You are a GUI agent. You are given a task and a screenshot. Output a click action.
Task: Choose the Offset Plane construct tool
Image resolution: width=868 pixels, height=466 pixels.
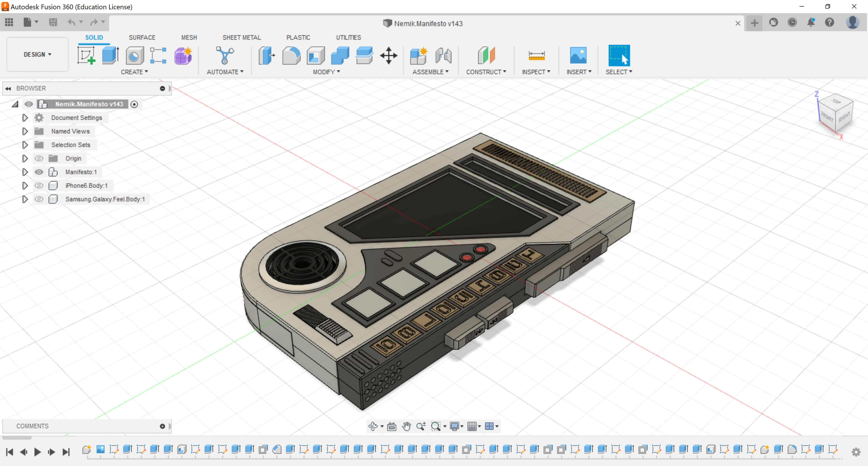(x=486, y=55)
